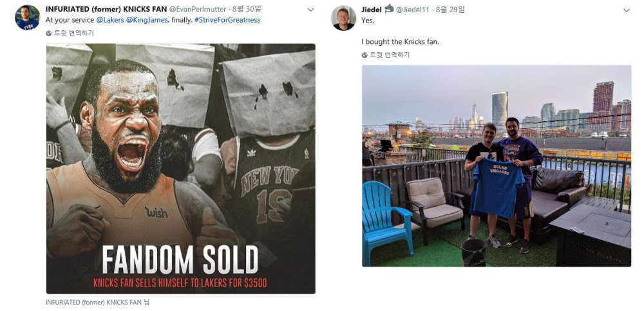Open the @EvanPerlmutter handle
Viewport: 644px width, 311px height.
[x=198, y=9]
